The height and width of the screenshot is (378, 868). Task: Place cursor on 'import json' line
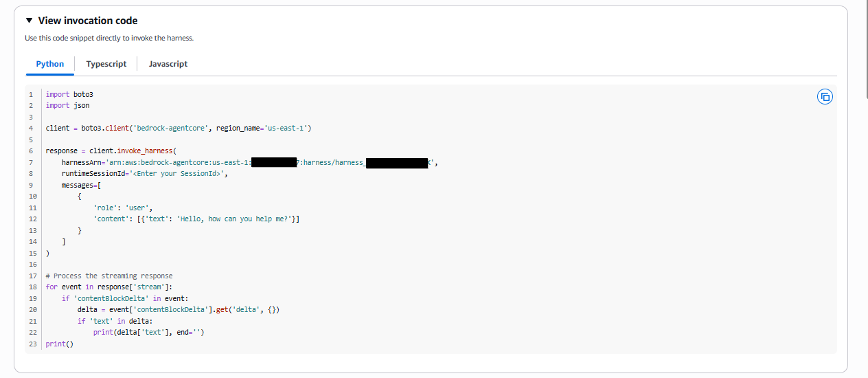pos(67,105)
